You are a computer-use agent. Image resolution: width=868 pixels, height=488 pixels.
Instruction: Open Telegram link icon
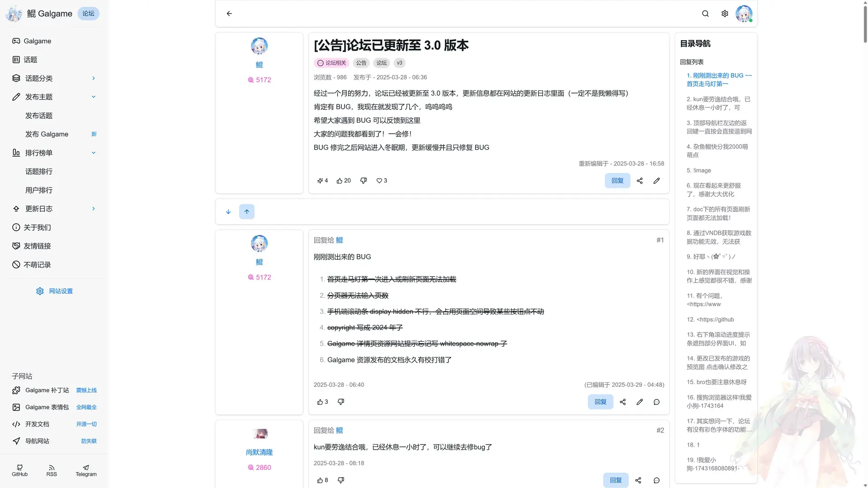(86, 470)
